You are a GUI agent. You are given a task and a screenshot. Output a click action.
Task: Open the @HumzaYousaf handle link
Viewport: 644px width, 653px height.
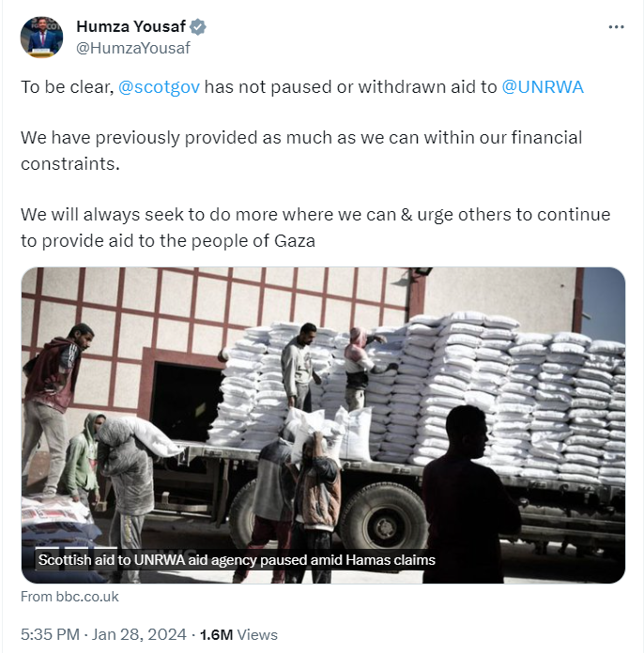click(x=133, y=48)
